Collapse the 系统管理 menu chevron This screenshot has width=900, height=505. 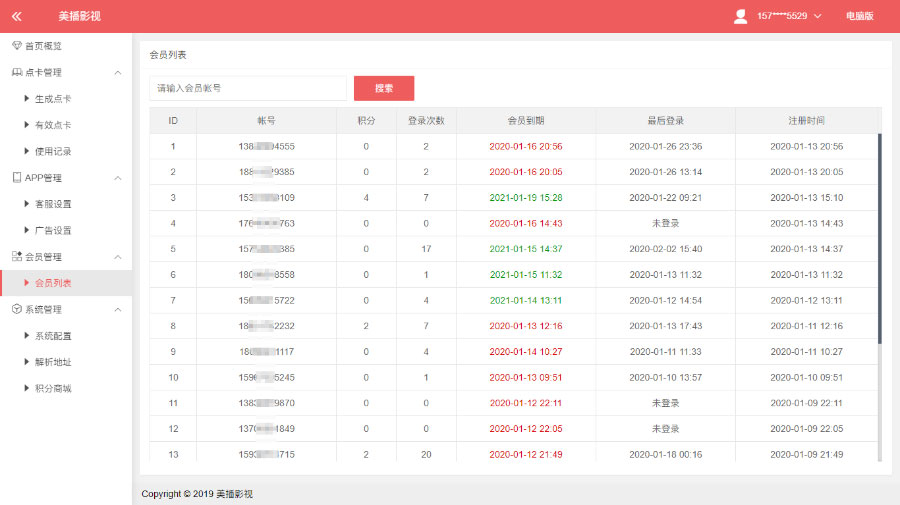pyautogui.click(x=118, y=310)
